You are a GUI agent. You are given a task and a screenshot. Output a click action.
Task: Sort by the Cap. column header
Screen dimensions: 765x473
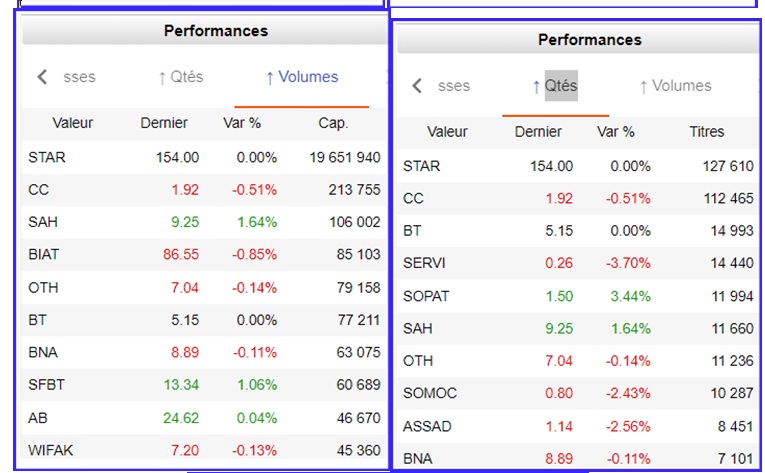tap(333, 123)
